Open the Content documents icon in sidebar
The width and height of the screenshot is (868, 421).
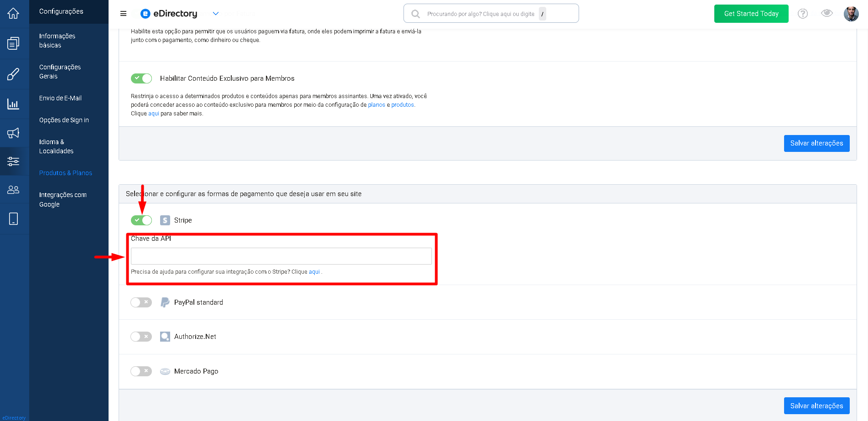[13, 43]
